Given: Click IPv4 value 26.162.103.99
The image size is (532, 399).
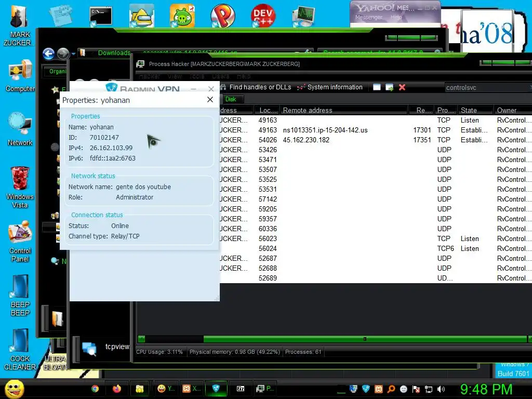Looking at the screenshot, I should [x=111, y=148].
